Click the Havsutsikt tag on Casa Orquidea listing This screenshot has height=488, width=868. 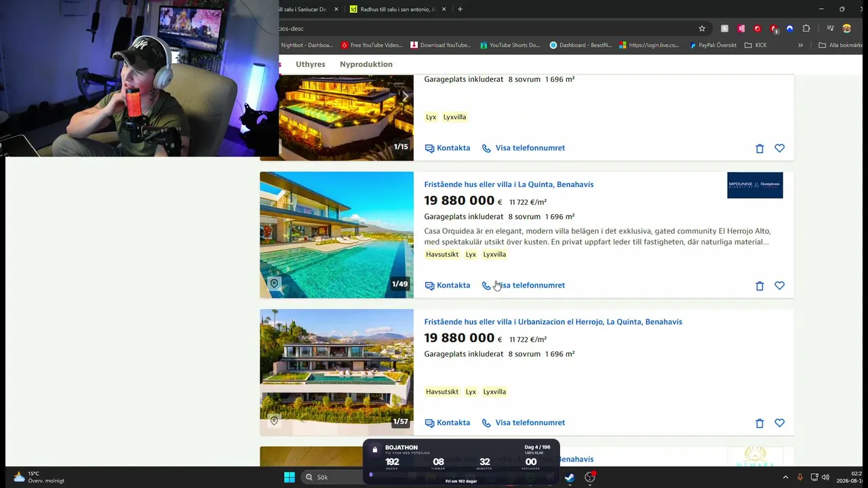pos(442,254)
